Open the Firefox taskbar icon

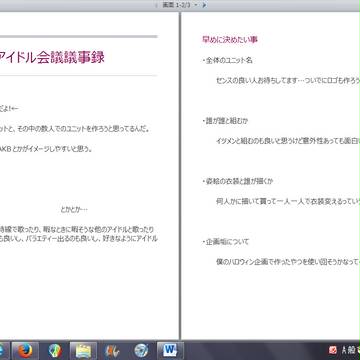25,351
